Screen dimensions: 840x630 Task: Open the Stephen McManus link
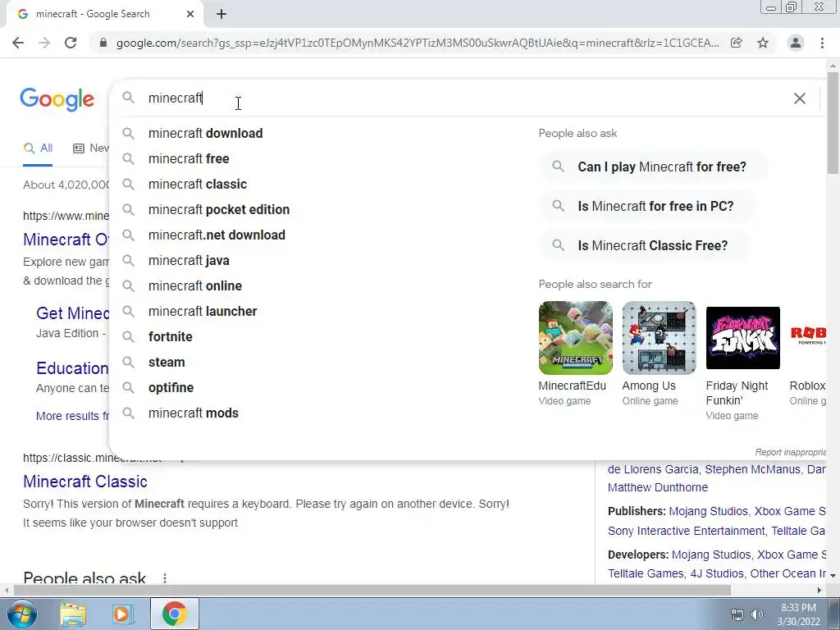752,469
